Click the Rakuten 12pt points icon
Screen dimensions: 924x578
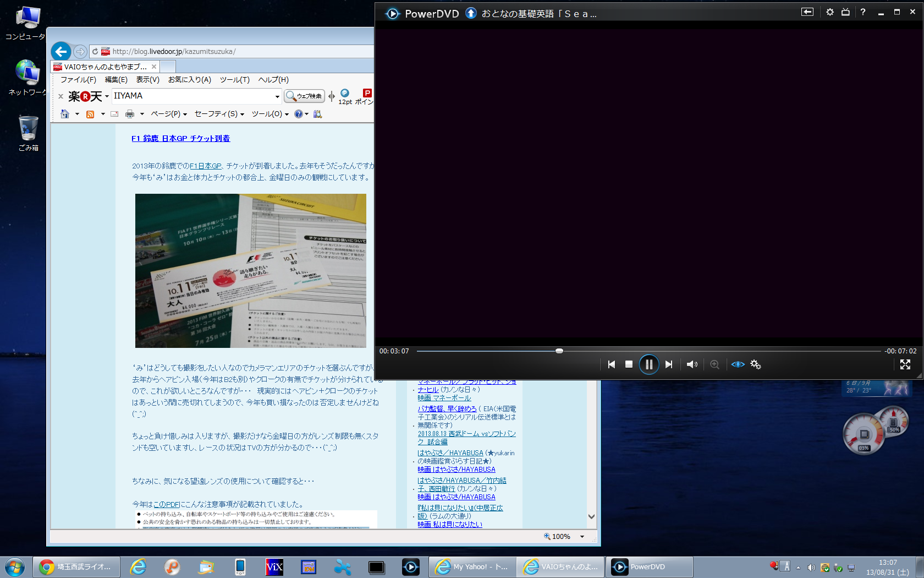345,97
